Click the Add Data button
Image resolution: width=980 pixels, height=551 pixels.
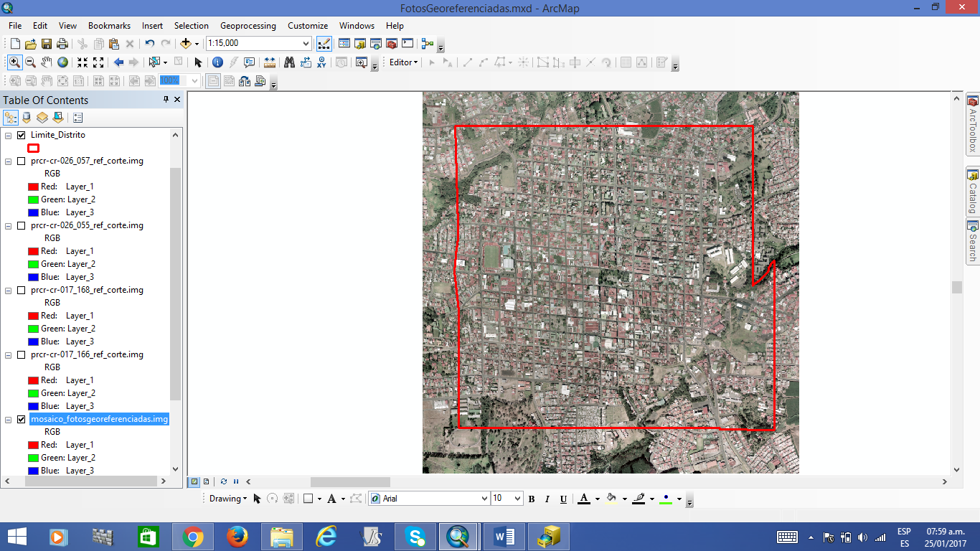pyautogui.click(x=186, y=44)
